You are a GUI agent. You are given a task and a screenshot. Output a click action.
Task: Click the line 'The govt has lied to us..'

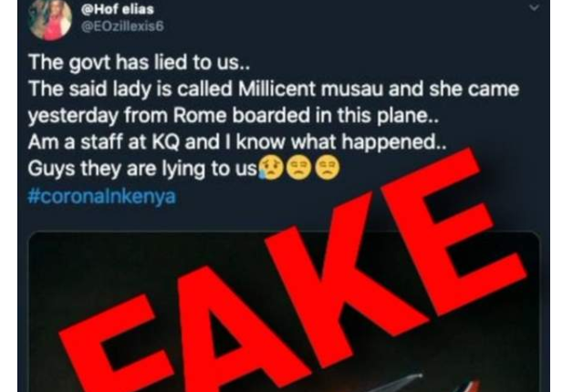(140, 62)
